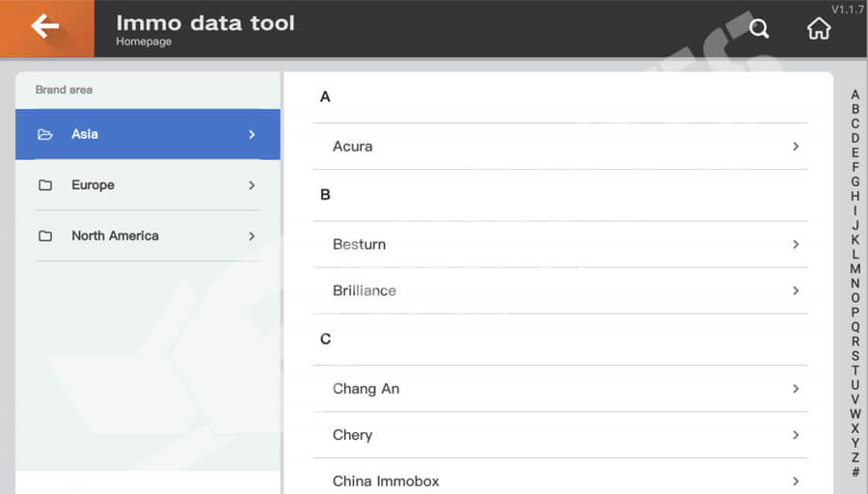
Task: Open the Chang An brand
Action: click(559, 389)
